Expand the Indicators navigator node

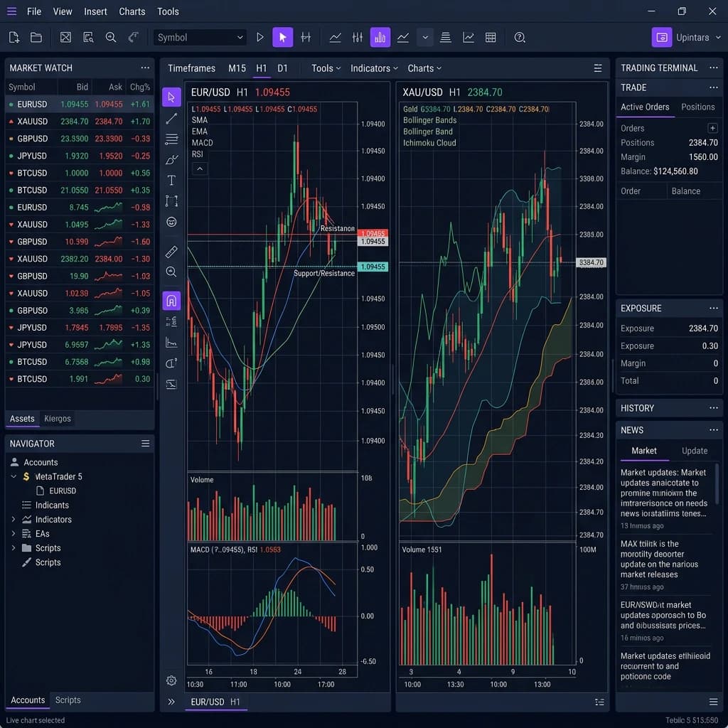[14, 519]
